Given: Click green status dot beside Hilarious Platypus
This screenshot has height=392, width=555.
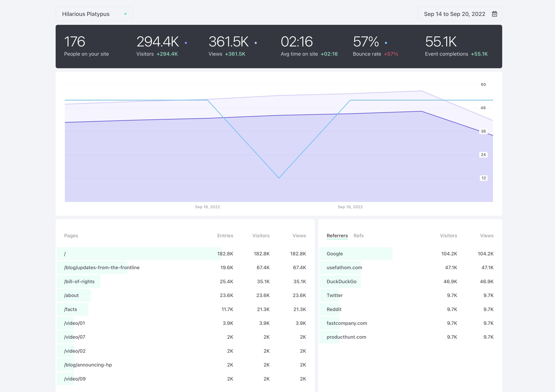Looking at the screenshot, I should point(125,14).
